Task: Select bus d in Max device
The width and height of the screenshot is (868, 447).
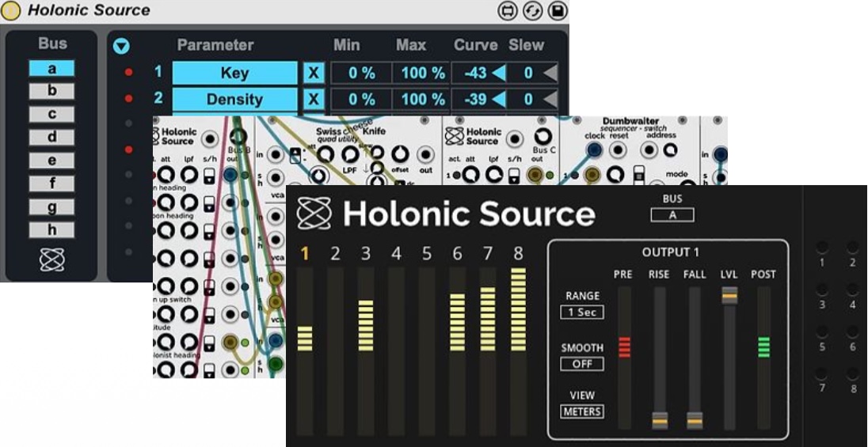Action: click(51, 137)
